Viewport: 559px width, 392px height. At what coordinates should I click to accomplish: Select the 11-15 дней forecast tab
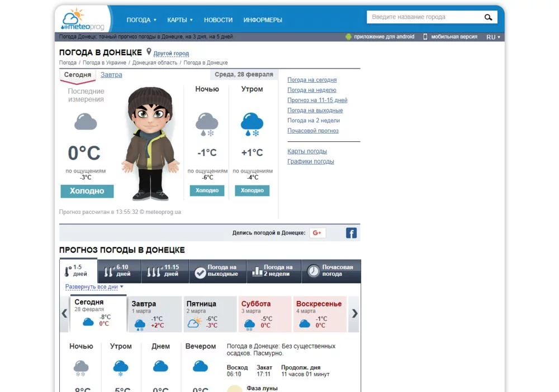pyautogui.click(x=165, y=271)
